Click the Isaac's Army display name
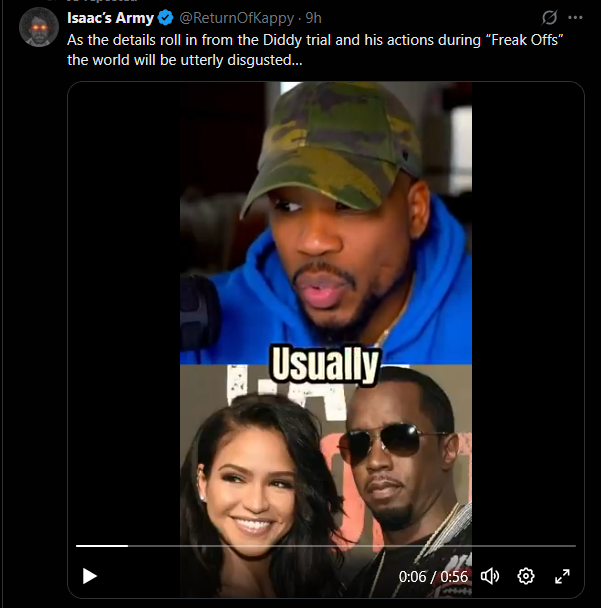This screenshot has height=608, width=601. (111, 18)
